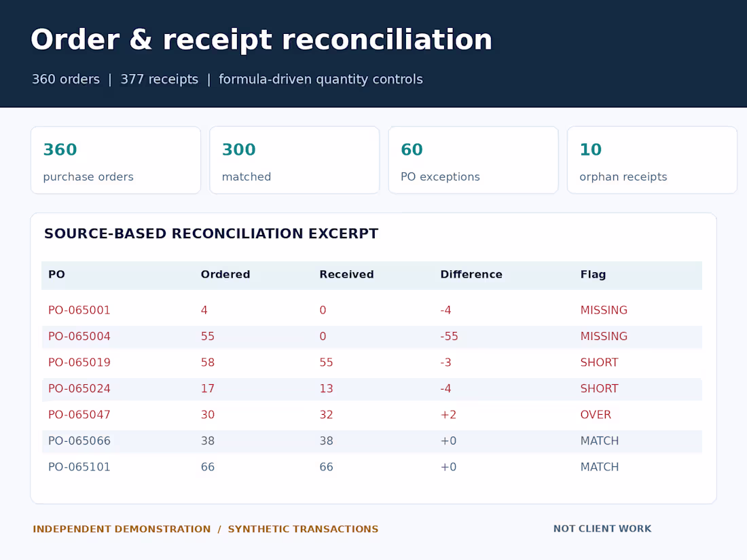This screenshot has height=560, width=747.
Task: Select PO-065001 cell
Action: (79, 310)
